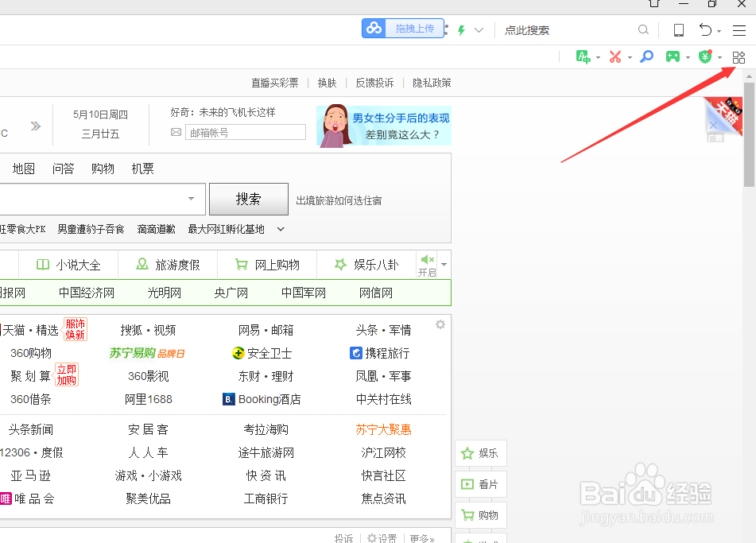Open the gamepad extension dropdown arrow
The width and height of the screenshot is (756, 543).
688,58
